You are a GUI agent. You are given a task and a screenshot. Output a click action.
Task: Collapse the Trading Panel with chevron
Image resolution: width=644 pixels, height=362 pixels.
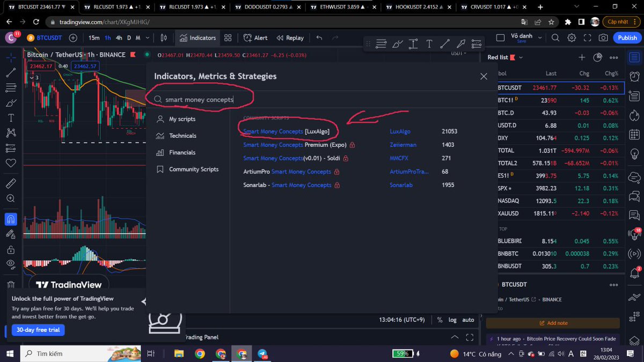[x=455, y=337]
